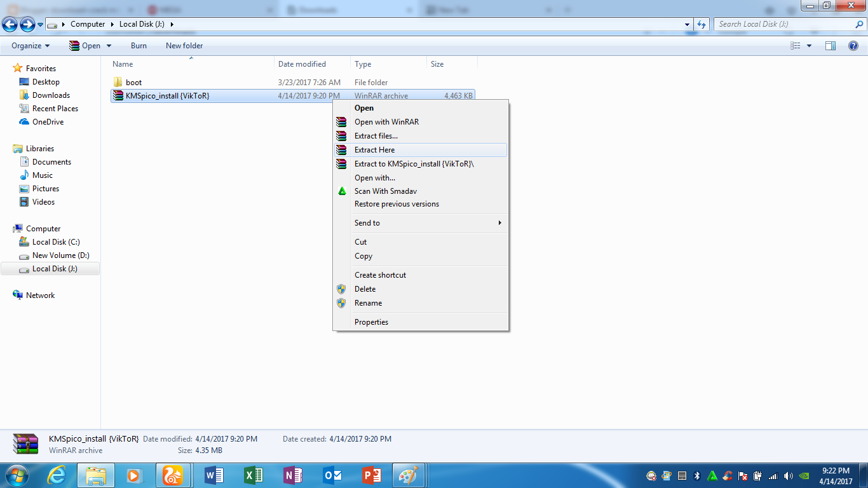Open UC Browser from the taskbar
The image size is (868, 488).
pyautogui.click(x=173, y=475)
